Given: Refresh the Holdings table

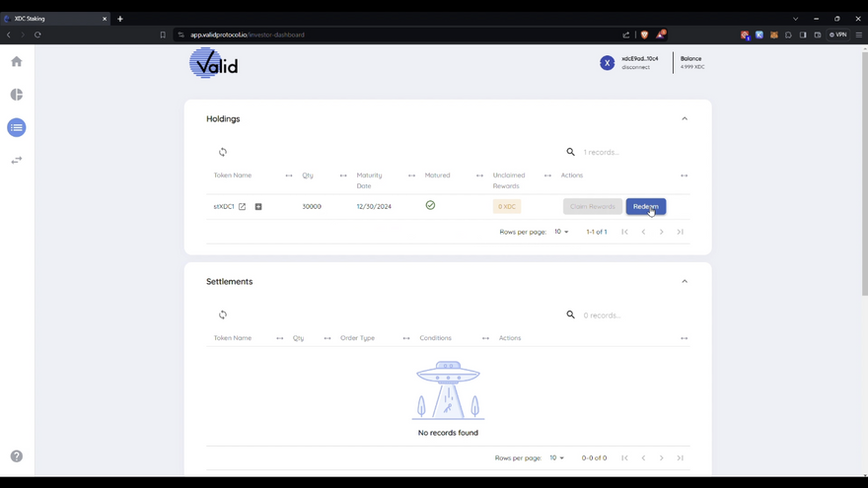Looking at the screenshot, I should [x=223, y=152].
